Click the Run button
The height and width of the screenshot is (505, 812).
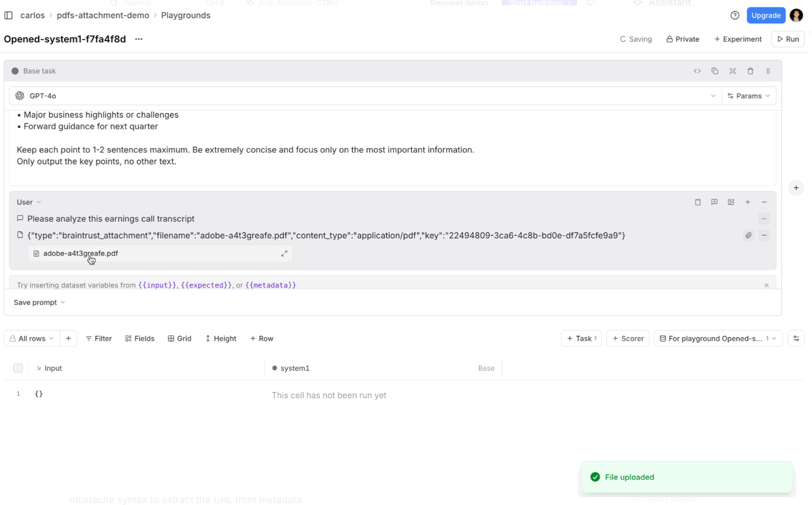[x=788, y=39]
